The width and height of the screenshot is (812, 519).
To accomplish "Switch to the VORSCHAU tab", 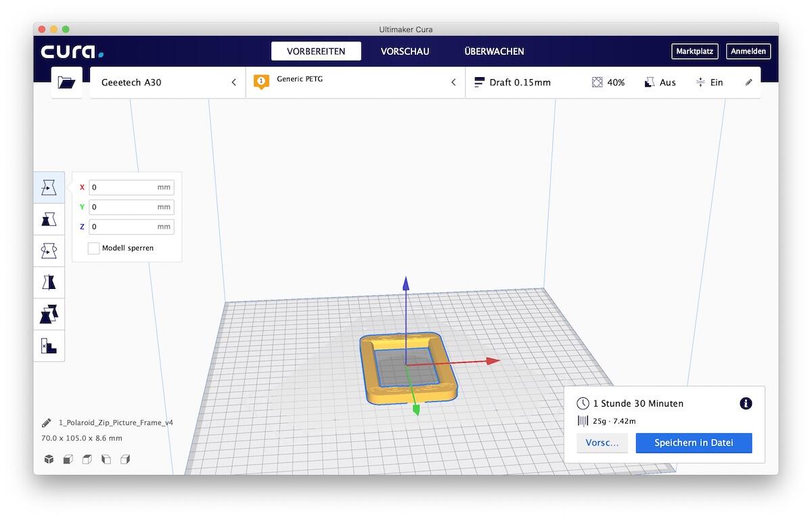I will (405, 51).
